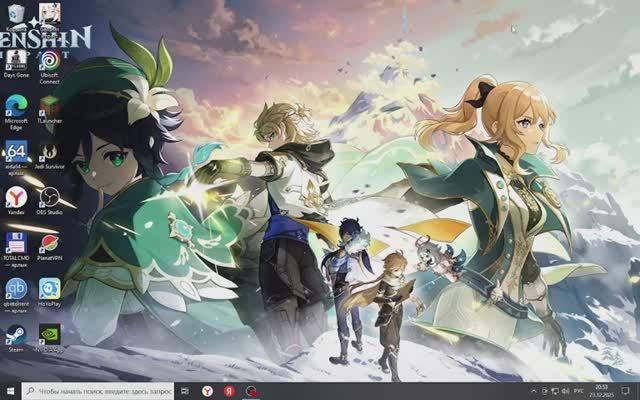This screenshot has height=400, width=640.
Task: Open the notification center
Action: click(x=626, y=391)
